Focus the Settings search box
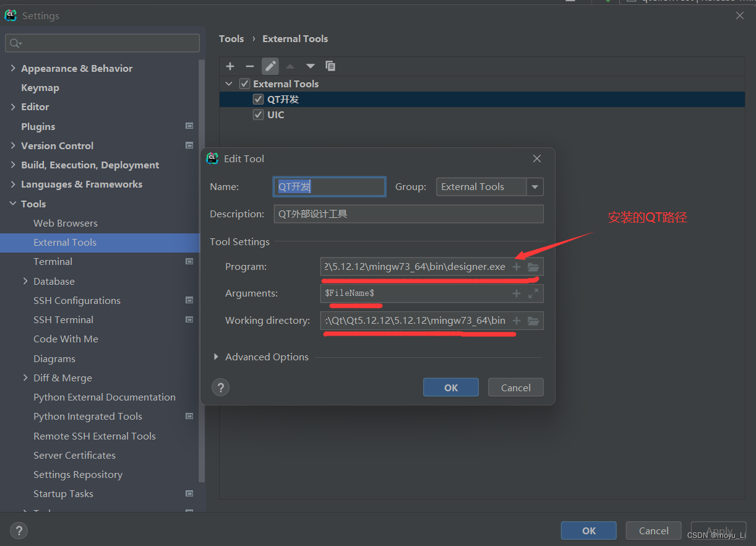Screen dimensions: 756x546 (x=102, y=43)
